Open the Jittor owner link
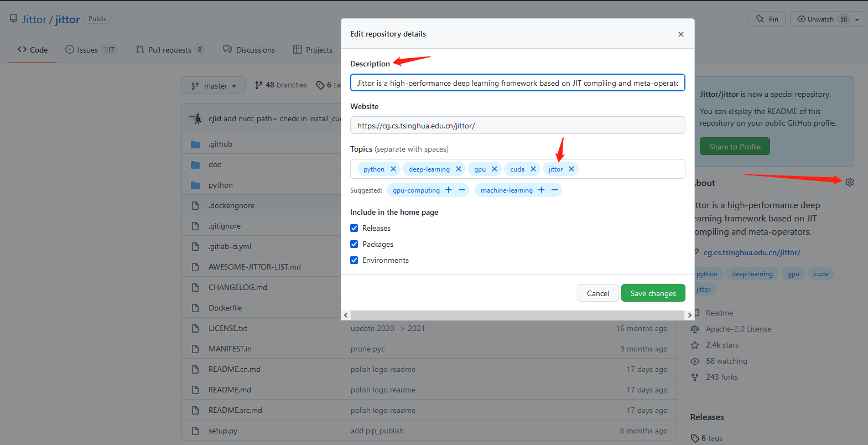 point(34,19)
